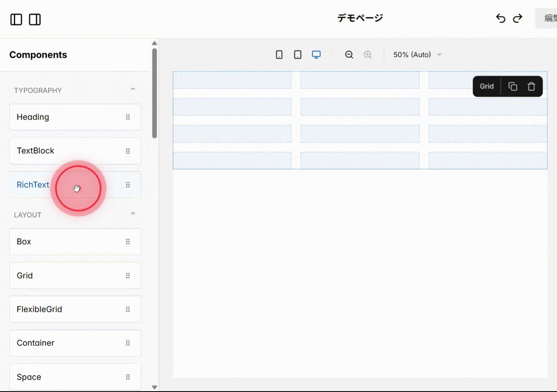Image resolution: width=557 pixels, height=392 pixels.
Task: Select the desktop preview icon
Action: pos(316,55)
